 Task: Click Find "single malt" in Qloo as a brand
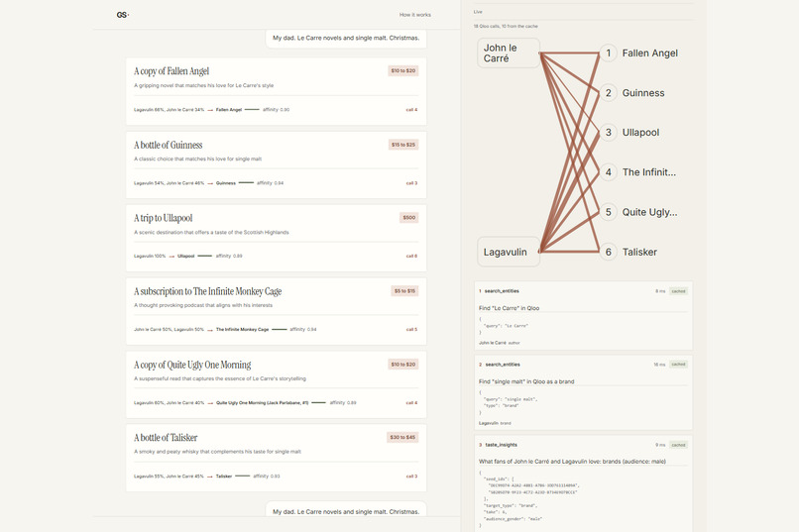coord(526,381)
